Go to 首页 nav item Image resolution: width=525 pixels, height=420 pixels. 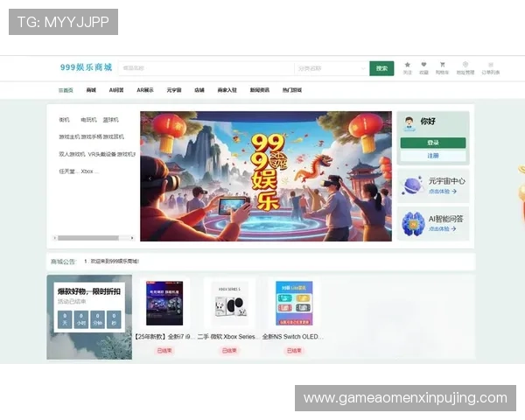click(x=66, y=90)
